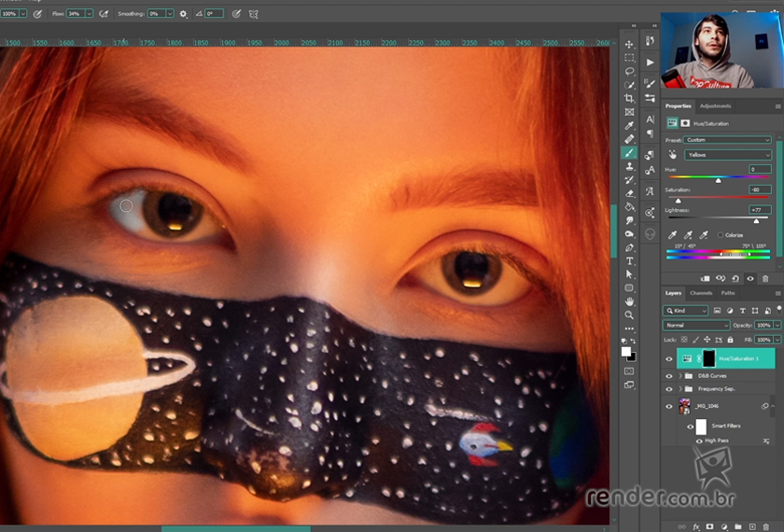Pick the Crop tool
This screenshot has width=784, height=532.
click(629, 98)
